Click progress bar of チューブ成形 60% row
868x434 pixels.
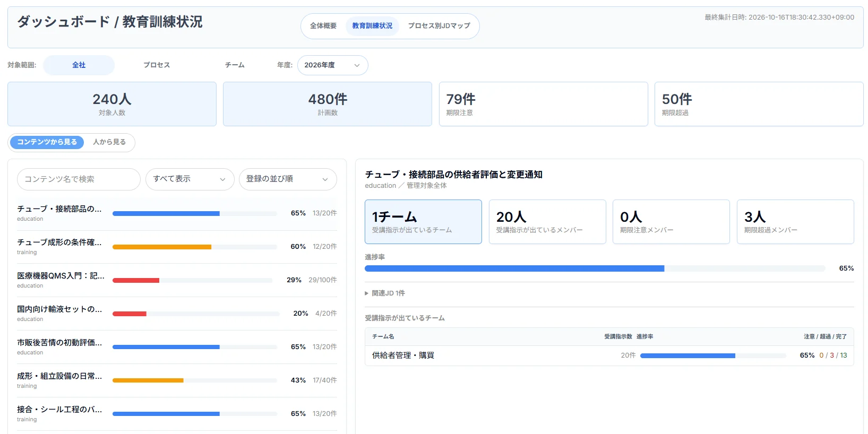tap(195, 247)
